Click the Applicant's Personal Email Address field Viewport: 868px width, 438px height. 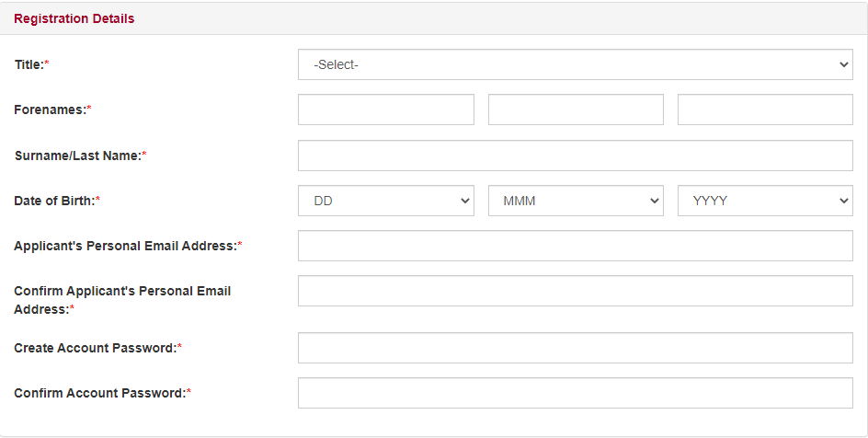pyautogui.click(x=575, y=246)
